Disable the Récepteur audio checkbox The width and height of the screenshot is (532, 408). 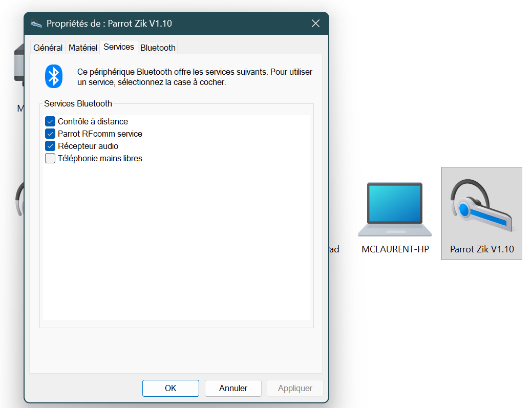pos(50,146)
